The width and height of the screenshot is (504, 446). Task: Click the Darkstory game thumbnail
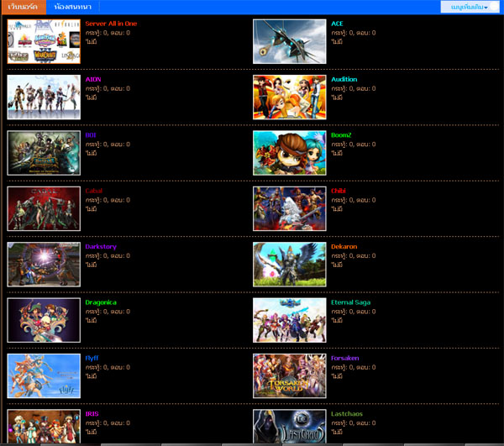coord(44,265)
